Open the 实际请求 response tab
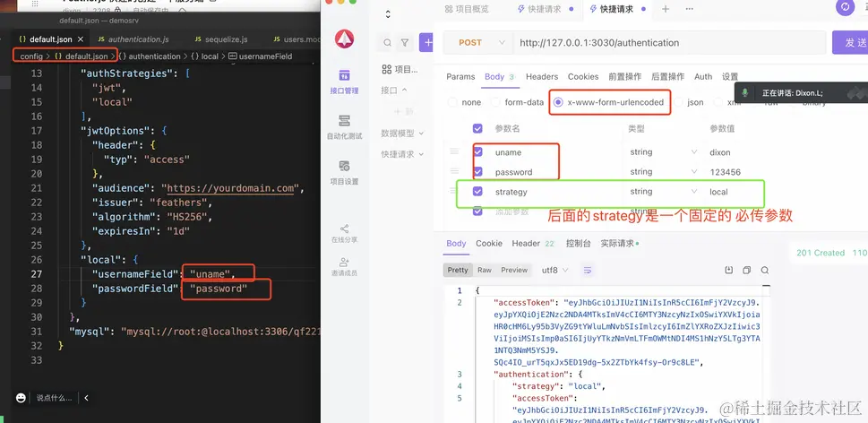Viewport: 868px width, 423px height. coord(620,243)
